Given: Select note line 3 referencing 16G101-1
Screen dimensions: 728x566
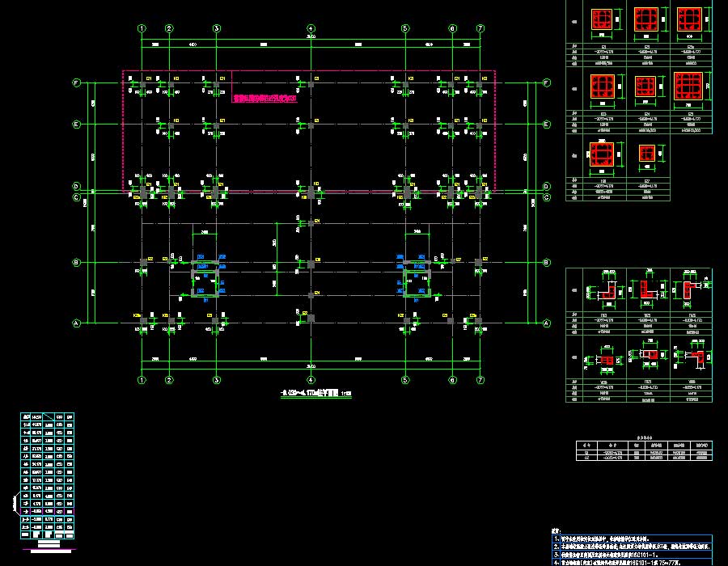Looking at the screenshot, I should click(x=632, y=555).
